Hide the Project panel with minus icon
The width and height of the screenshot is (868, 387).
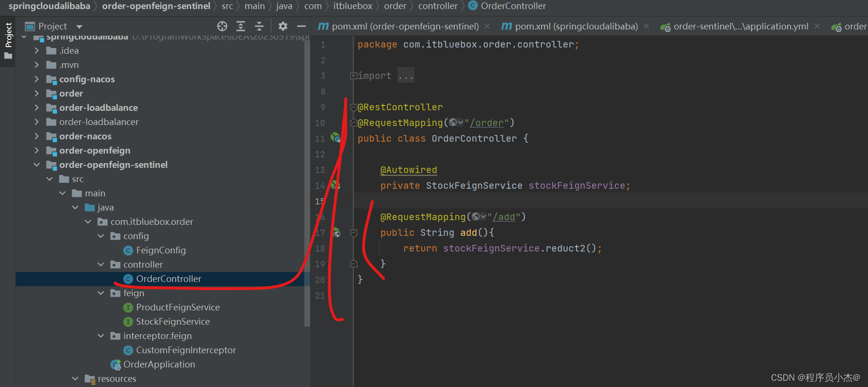[x=301, y=26]
